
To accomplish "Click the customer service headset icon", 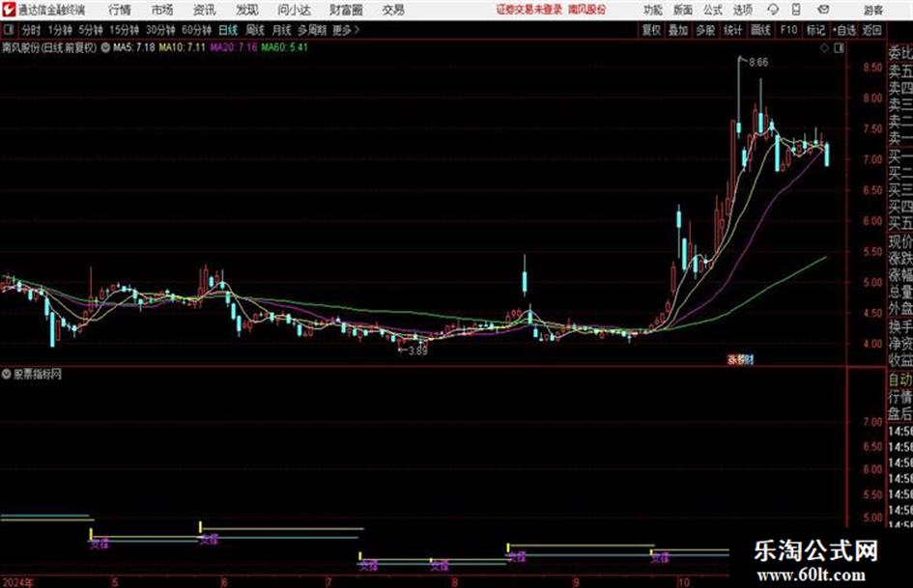I will [x=773, y=10].
